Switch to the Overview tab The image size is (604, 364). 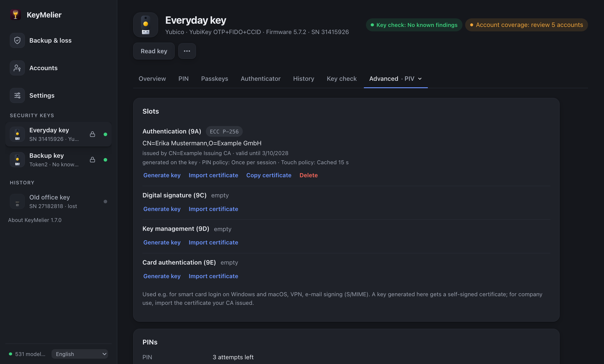coord(152,79)
